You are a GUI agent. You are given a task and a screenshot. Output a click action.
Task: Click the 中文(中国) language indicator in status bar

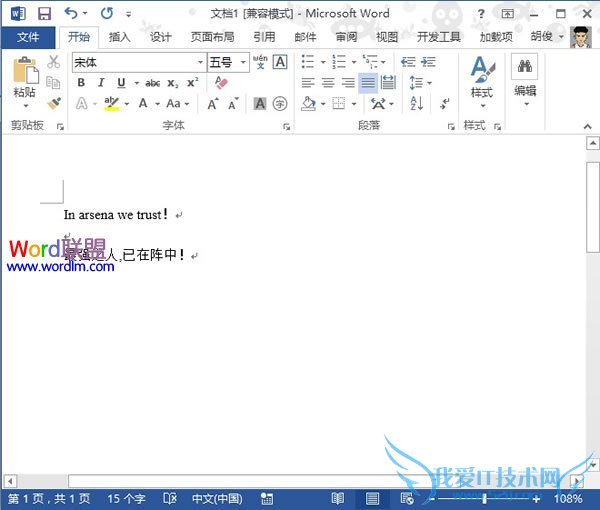pyautogui.click(x=216, y=498)
